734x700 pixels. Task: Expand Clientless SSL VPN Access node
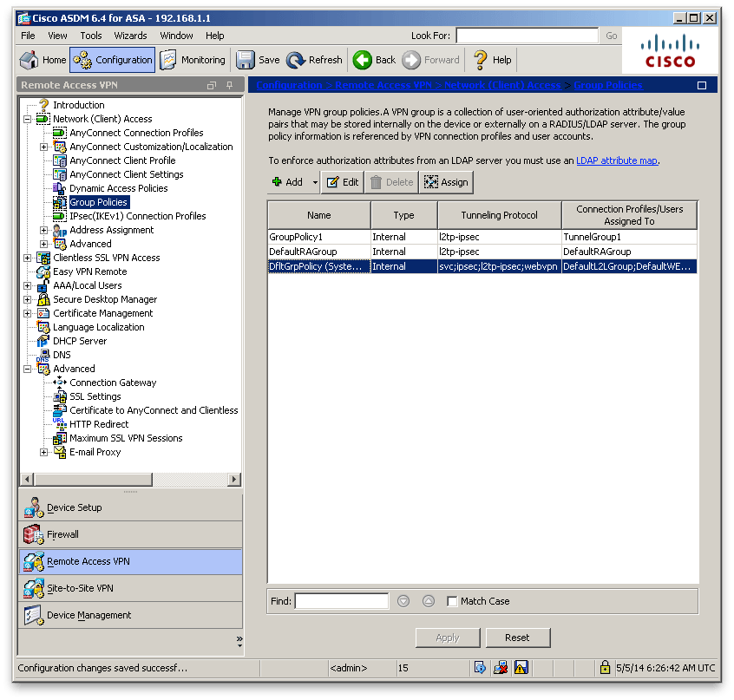coord(28,258)
